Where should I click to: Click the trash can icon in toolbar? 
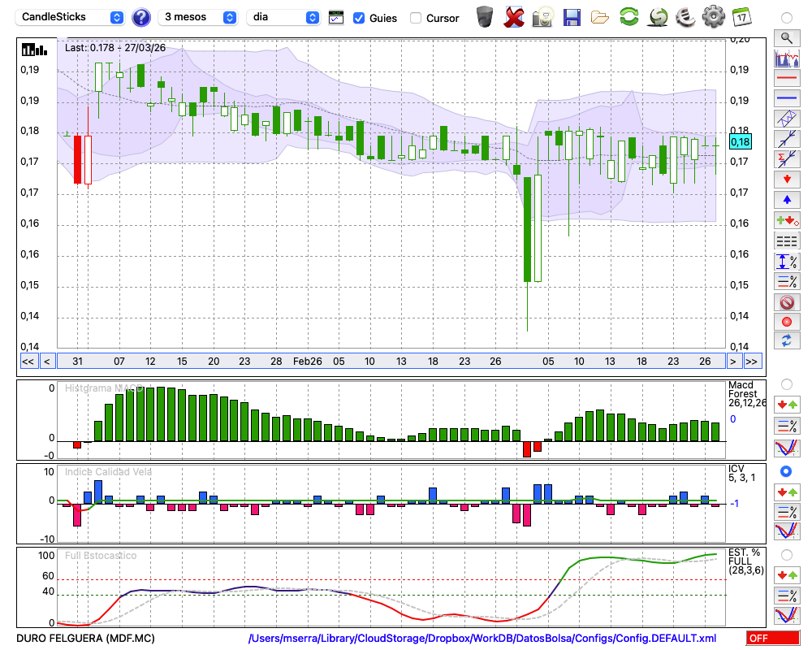(x=485, y=16)
